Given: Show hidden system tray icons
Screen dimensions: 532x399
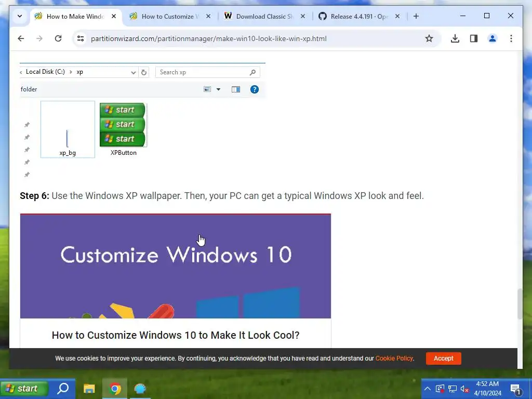Looking at the screenshot, I should tap(428, 389).
